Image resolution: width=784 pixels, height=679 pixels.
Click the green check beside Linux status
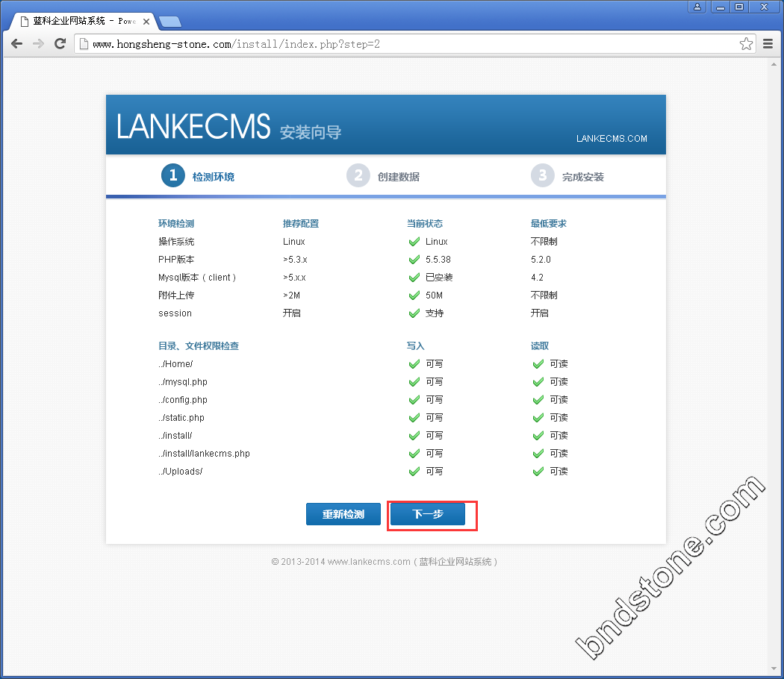(x=414, y=242)
